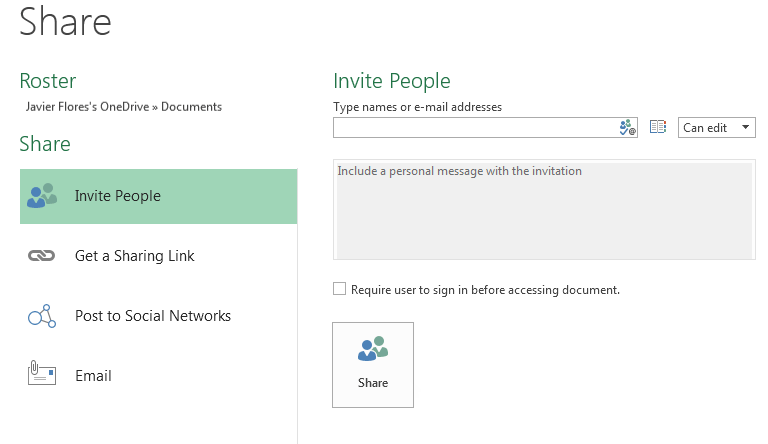Screen dimensions: 768x444
Task: Click the email envelope attachment icon
Action: coord(42,373)
